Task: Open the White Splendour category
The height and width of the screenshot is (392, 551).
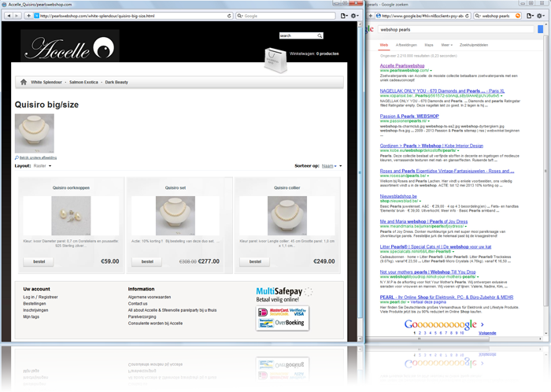Action: point(46,82)
